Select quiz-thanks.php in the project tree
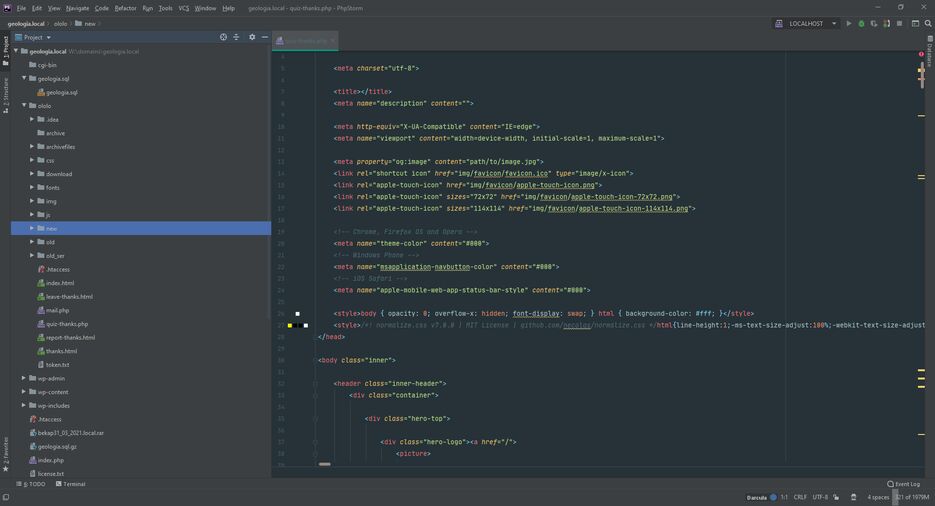 67,324
